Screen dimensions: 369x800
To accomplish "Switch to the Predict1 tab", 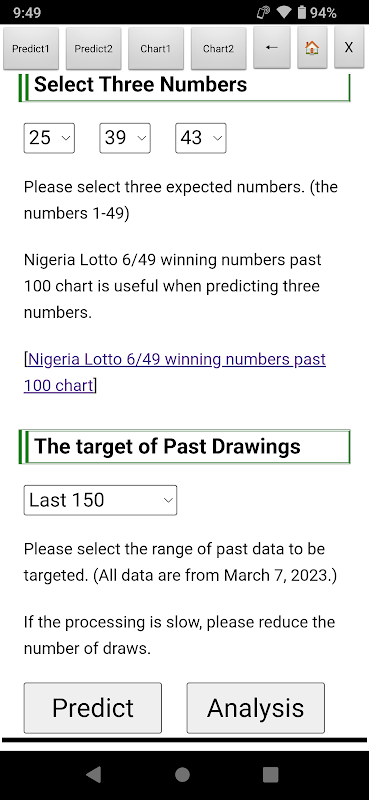I will point(31,48).
